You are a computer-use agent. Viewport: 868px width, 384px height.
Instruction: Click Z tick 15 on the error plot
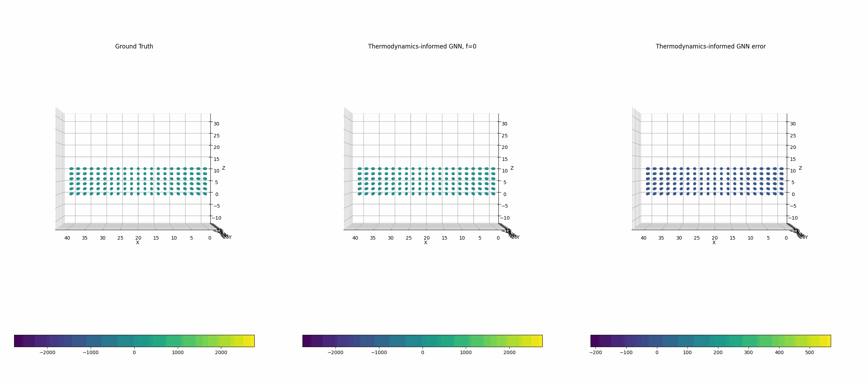click(x=793, y=159)
